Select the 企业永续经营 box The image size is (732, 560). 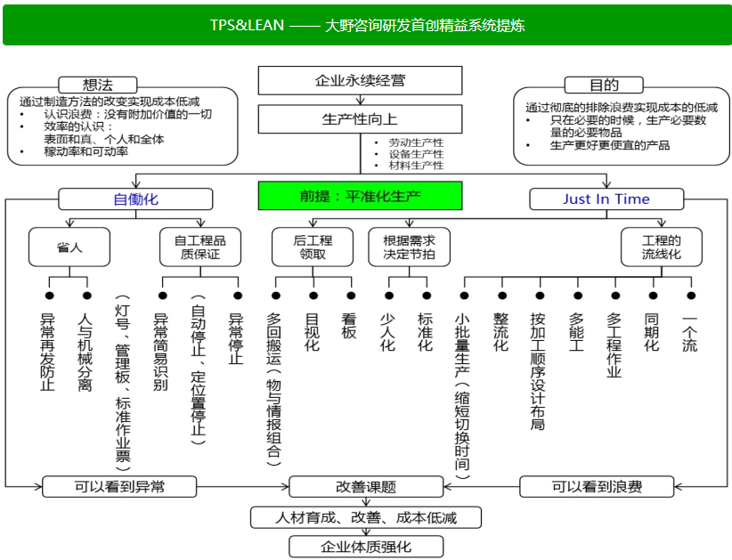click(x=360, y=81)
